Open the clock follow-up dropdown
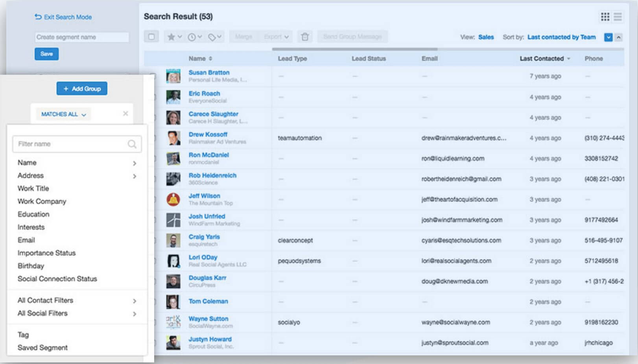 (195, 37)
